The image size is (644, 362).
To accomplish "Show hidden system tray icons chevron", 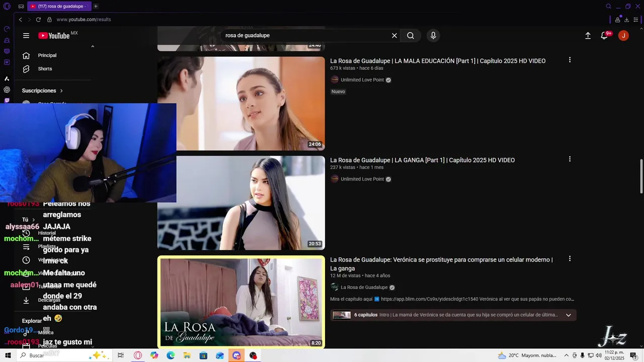I will point(566,355).
